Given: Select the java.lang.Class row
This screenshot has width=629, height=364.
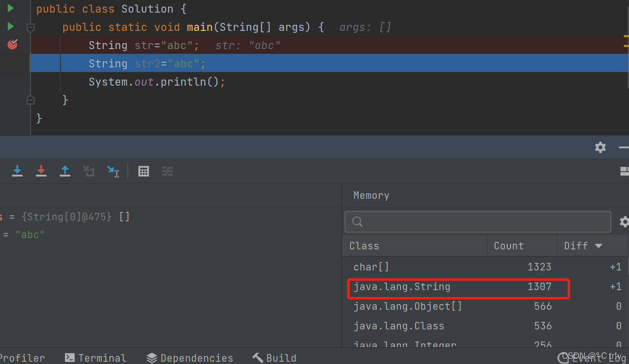Looking at the screenshot, I should [x=484, y=326].
